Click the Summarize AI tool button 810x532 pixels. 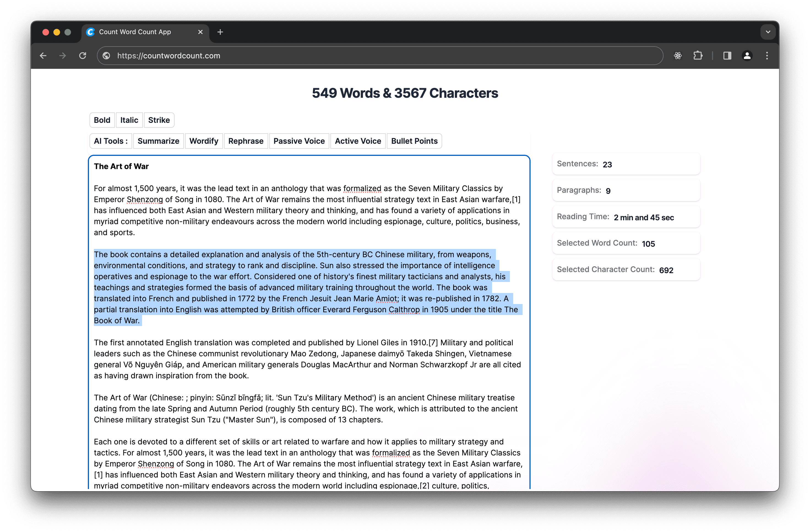click(158, 141)
